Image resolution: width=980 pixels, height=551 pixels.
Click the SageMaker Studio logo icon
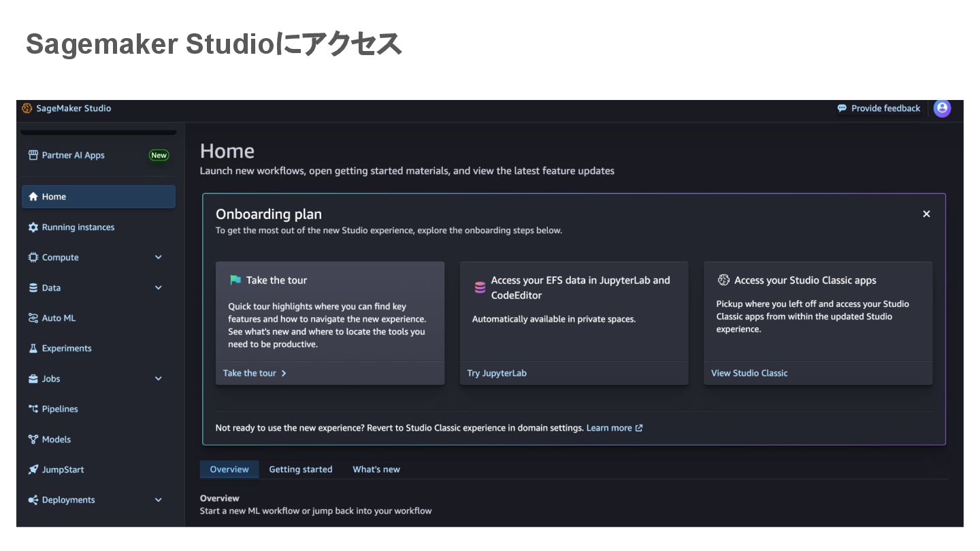[27, 108]
